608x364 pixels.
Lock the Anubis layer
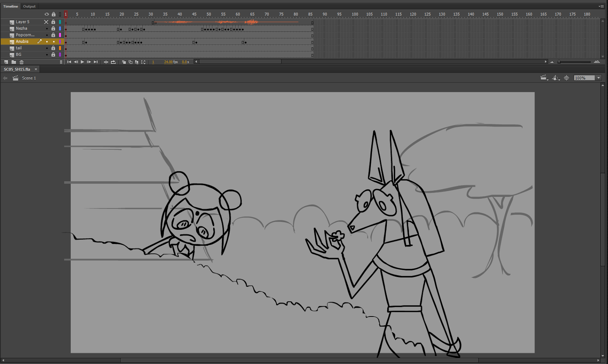coord(54,41)
